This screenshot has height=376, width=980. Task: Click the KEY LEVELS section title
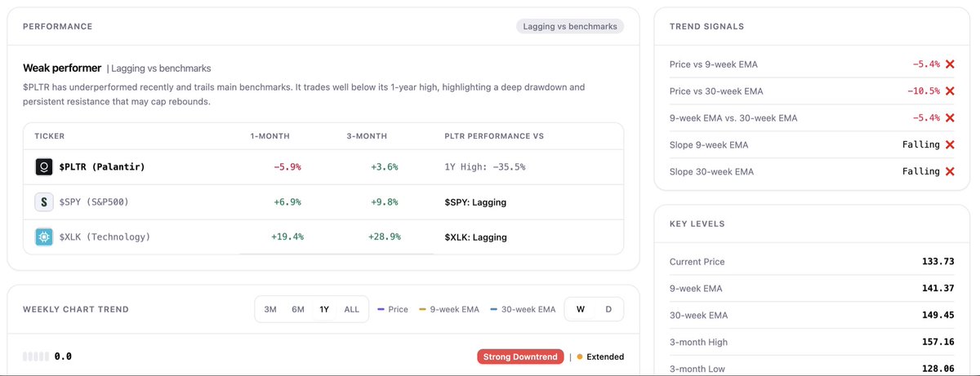(x=697, y=223)
